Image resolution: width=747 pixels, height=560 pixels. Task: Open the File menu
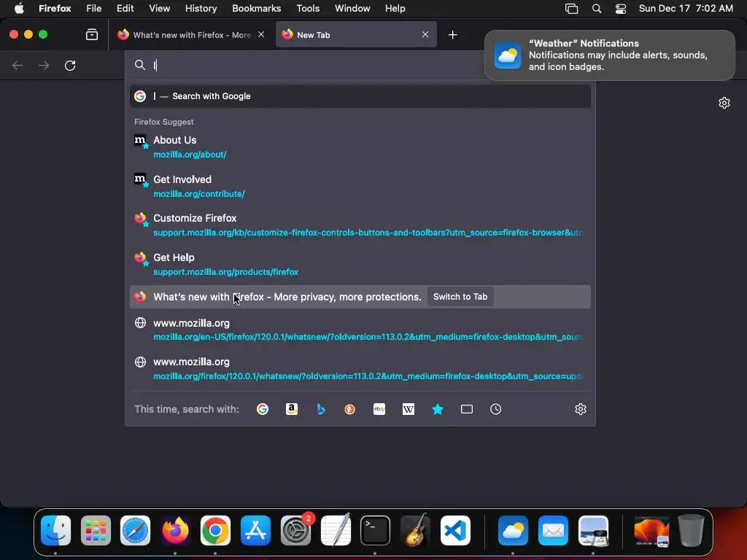pos(93,9)
